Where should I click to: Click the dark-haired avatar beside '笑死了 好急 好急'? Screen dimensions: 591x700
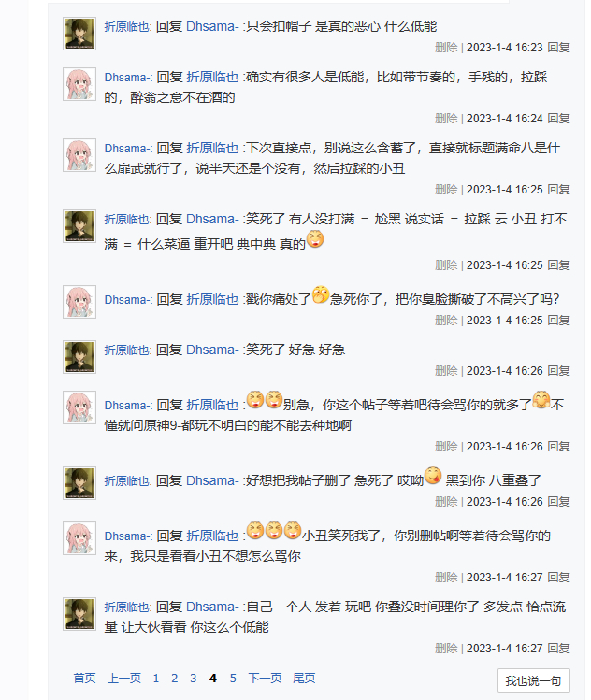point(79,357)
